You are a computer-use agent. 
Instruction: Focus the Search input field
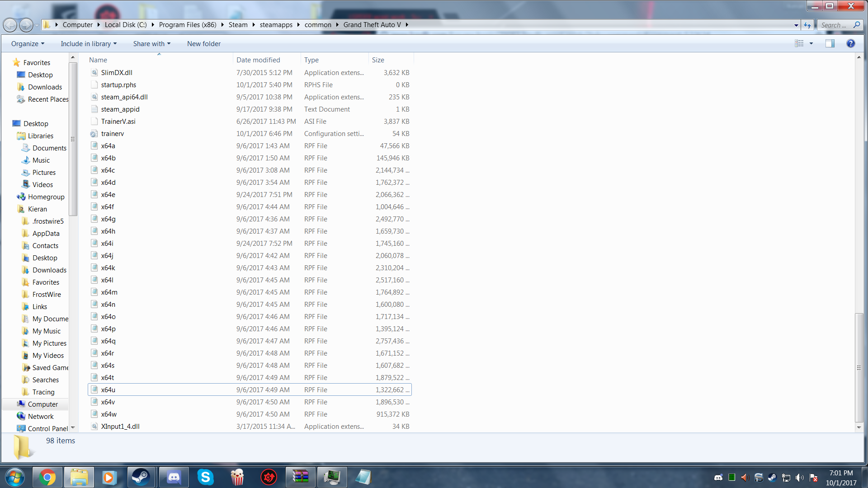[834, 25]
